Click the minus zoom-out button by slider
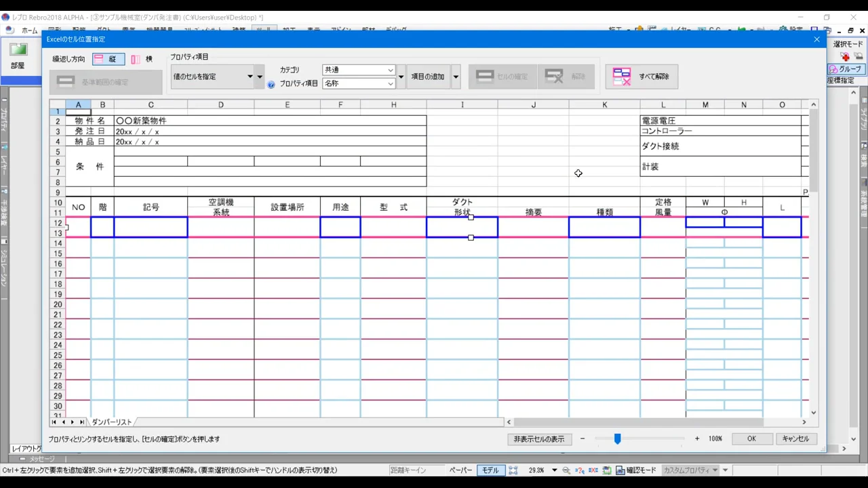The width and height of the screenshot is (868, 488). click(x=583, y=439)
